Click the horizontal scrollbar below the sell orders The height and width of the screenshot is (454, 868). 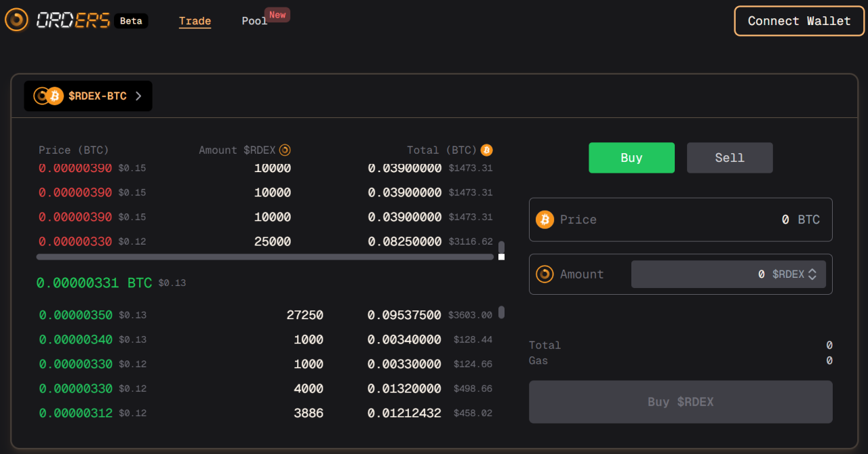[x=264, y=257]
